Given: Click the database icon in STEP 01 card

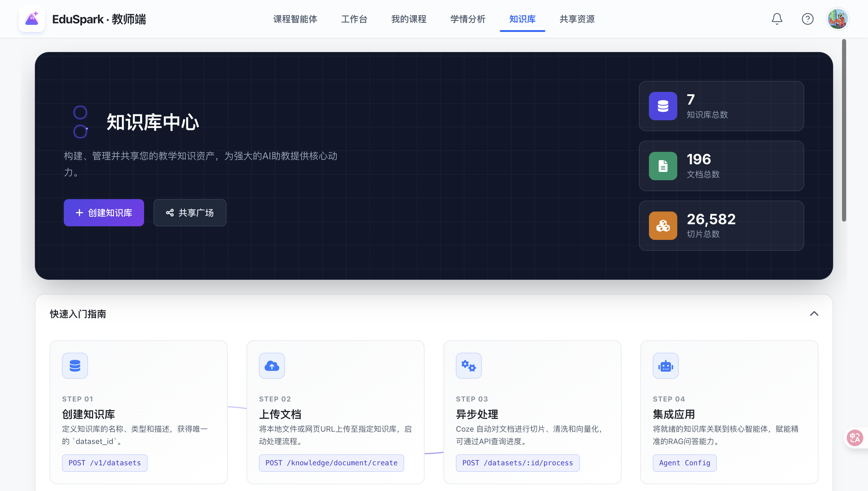Looking at the screenshot, I should point(75,365).
